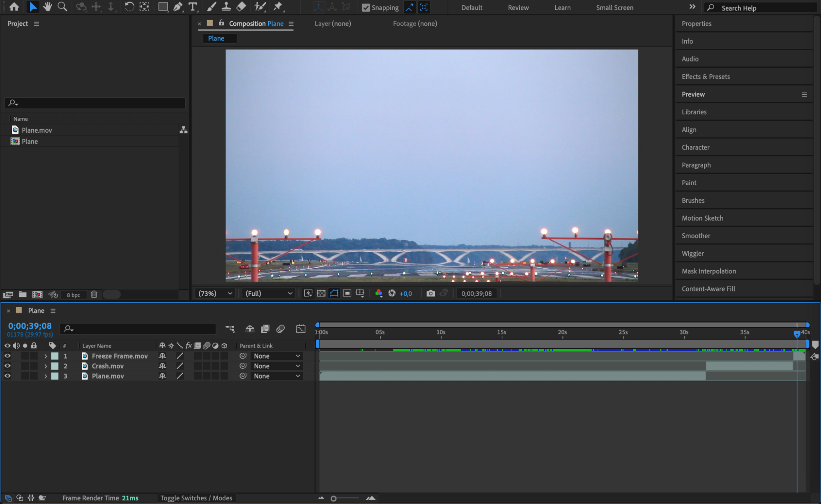Open the magnification 73% dropdown
The width and height of the screenshot is (821, 504).
215,293
